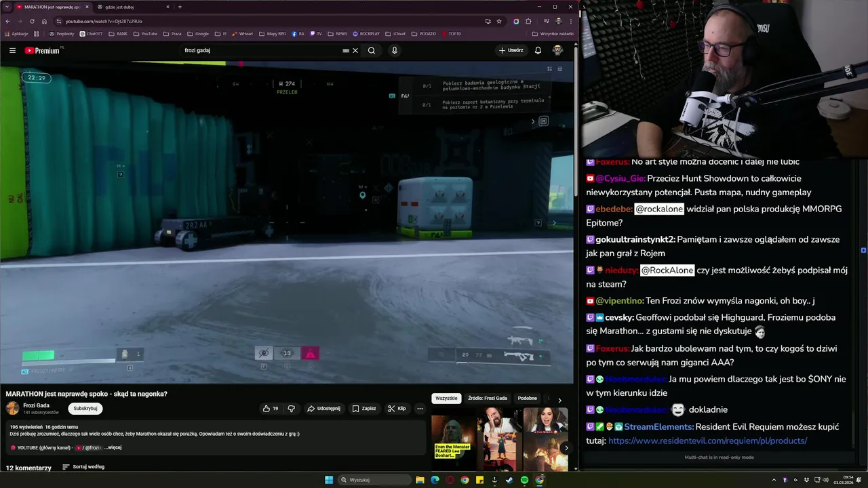The height and width of the screenshot is (488, 868).
Task: Open YouTube notifications bell
Action: (538, 50)
